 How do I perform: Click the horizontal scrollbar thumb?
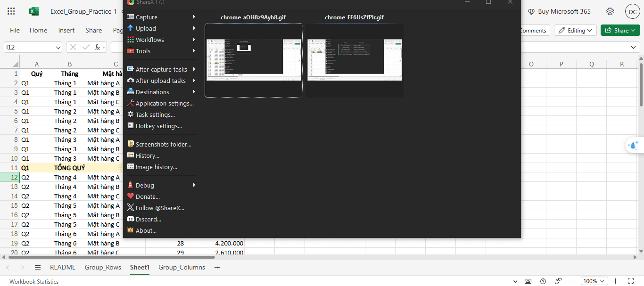pyautogui.click(x=111, y=257)
